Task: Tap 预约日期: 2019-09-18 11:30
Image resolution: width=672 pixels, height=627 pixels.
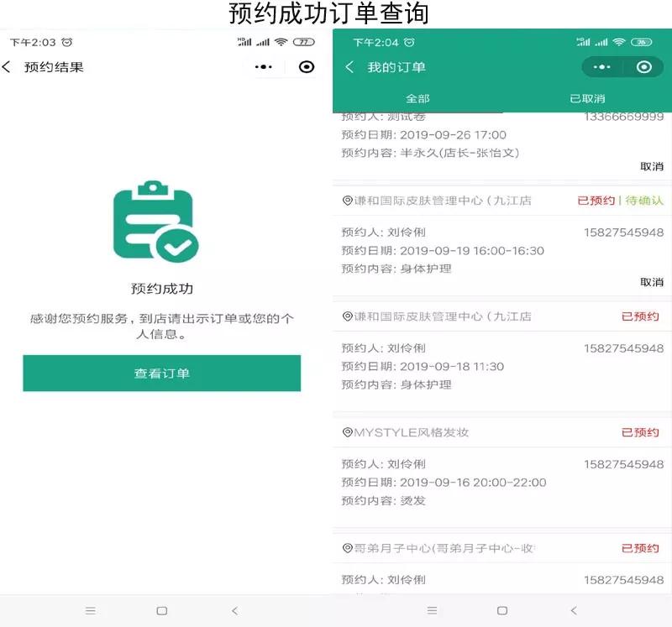Action: tap(423, 366)
